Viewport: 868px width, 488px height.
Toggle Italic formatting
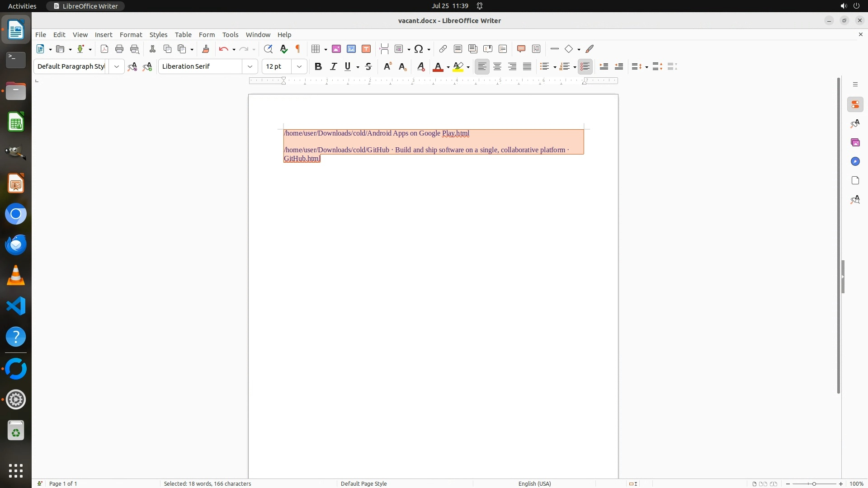coord(333,66)
